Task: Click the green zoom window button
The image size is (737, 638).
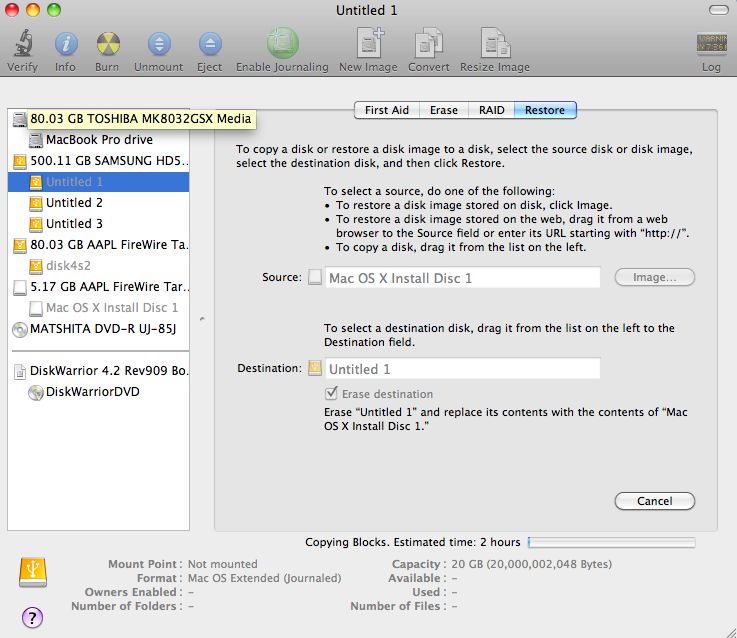Action: pyautogui.click(x=54, y=9)
